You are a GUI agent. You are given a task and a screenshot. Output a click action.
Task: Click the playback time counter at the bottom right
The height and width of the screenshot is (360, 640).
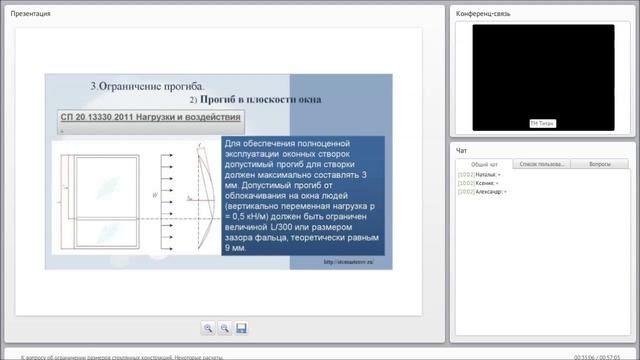[x=597, y=357]
